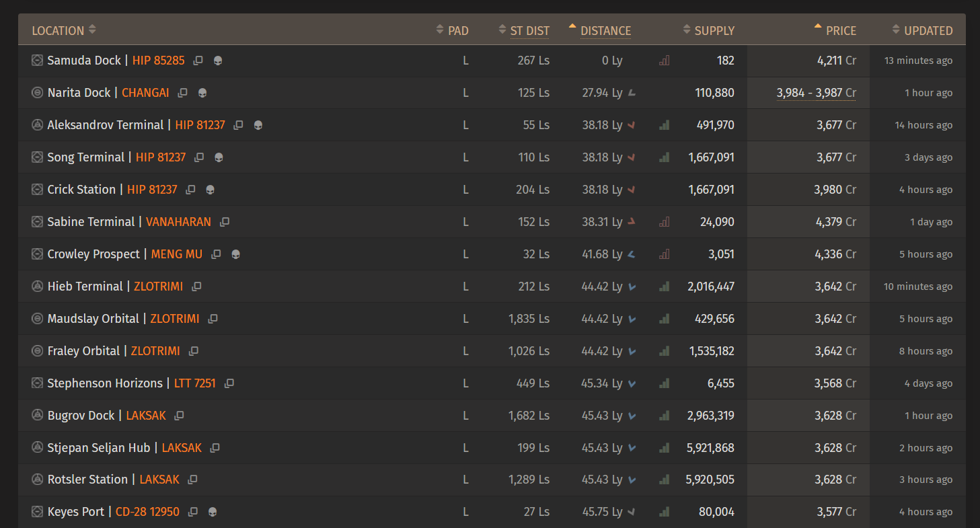The image size is (980, 528).
Task: Sort table by DISTANCE column
Action: click(x=600, y=30)
